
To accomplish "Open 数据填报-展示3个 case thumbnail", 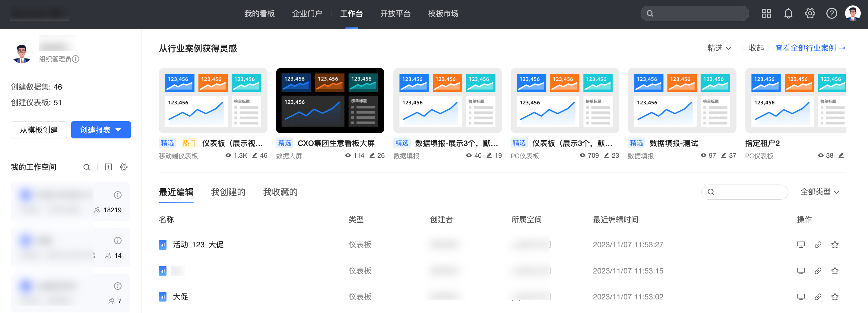I will coord(447,100).
